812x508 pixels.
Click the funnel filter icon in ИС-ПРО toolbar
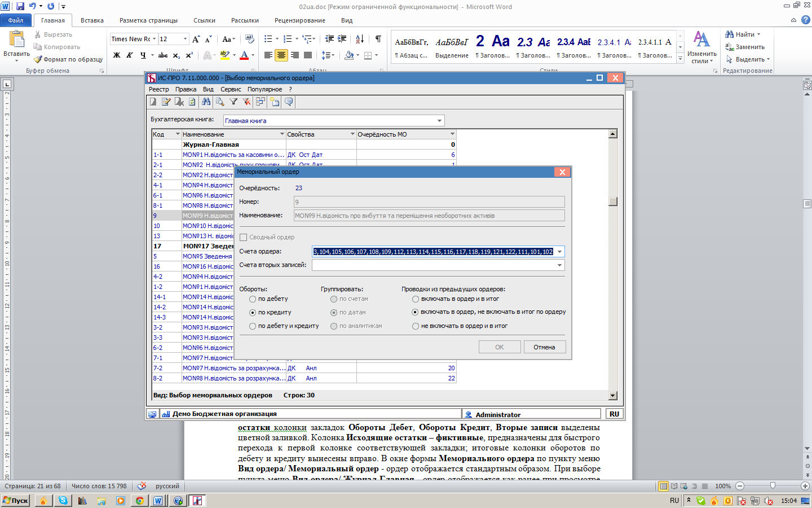pos(233,102)
